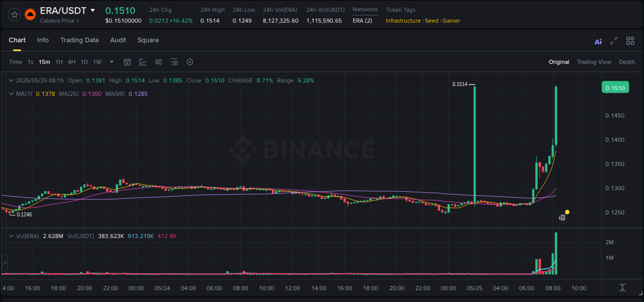
Task: Click the CHANGE 8.71% value
Action: tap(264, 80)
